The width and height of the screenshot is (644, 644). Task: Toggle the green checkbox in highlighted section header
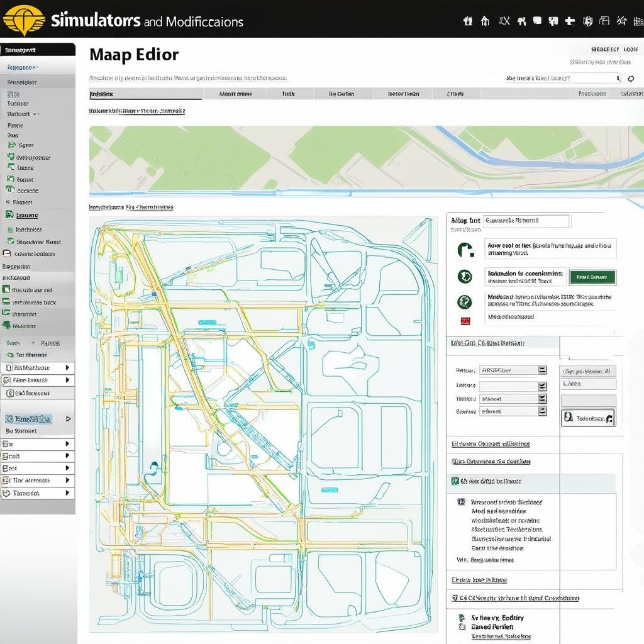455,482
